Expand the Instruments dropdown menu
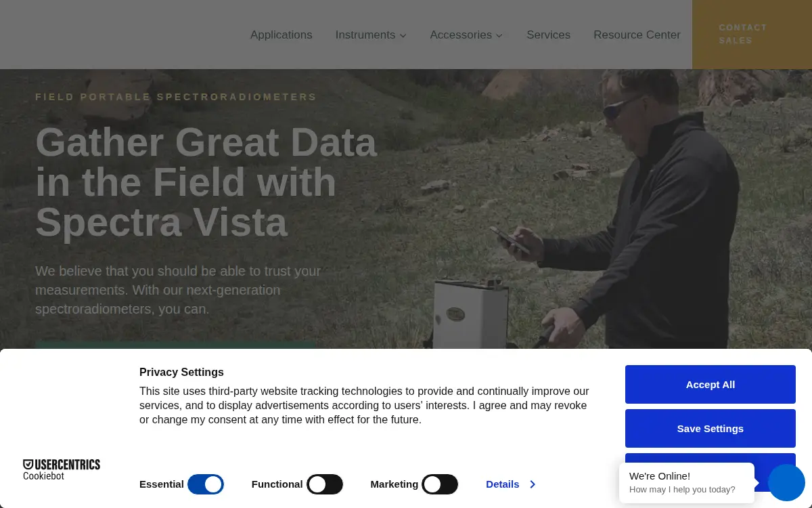 tap(371, 35)
